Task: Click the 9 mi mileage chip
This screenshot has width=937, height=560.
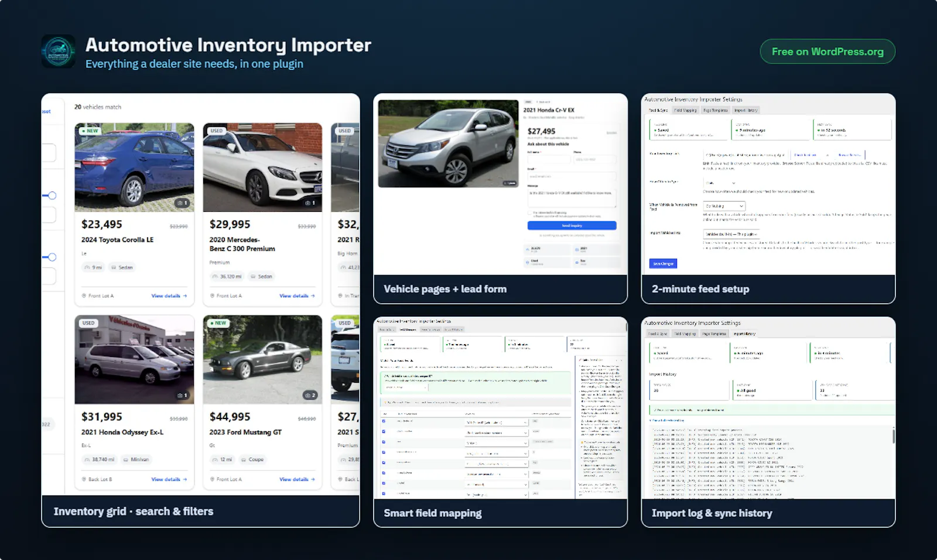Action: (93, 267)
